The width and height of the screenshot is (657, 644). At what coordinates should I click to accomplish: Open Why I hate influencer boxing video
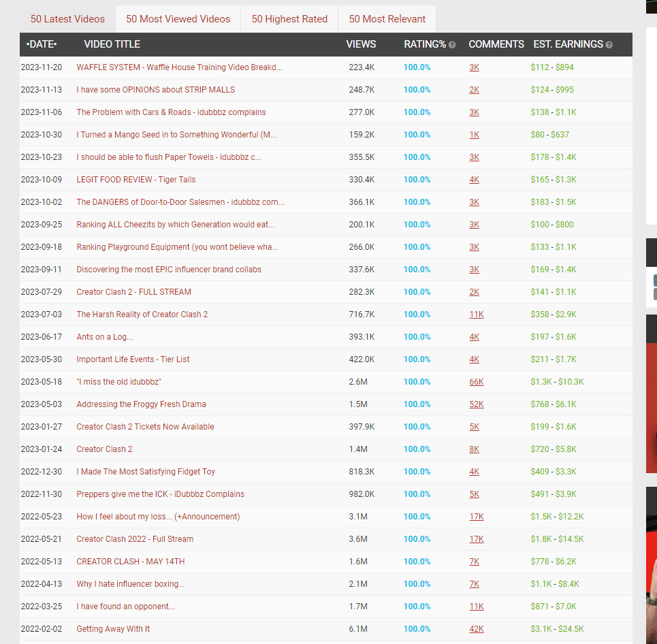tap(130, 584)
